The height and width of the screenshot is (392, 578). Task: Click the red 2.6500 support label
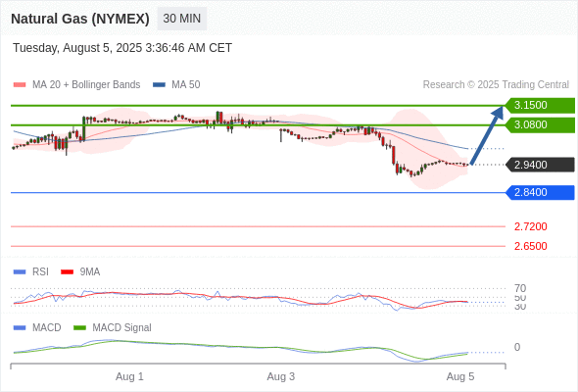click(530, 246)
